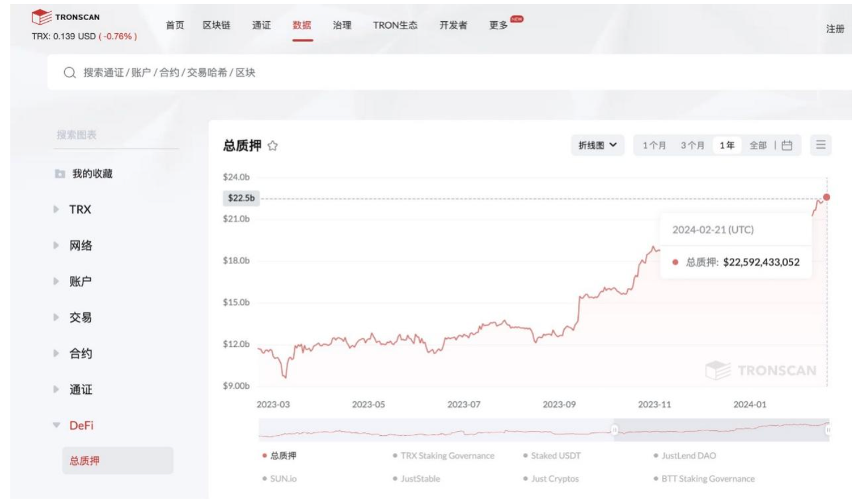Image resolution: width=868 pixels, height=501 pixels.
Task: Click the 注册 link
Action: (x=835, y=29)
